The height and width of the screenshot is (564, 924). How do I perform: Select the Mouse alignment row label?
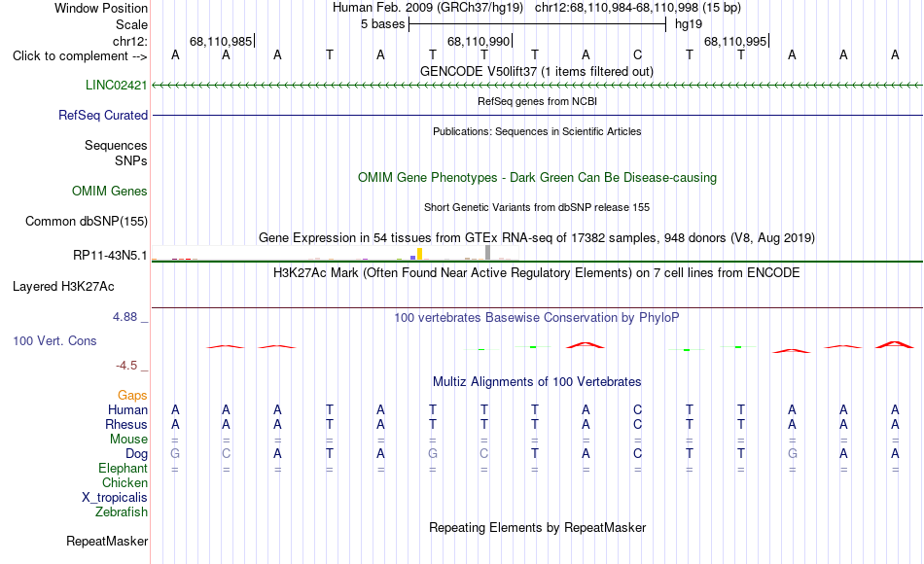[x=129, y=440]
